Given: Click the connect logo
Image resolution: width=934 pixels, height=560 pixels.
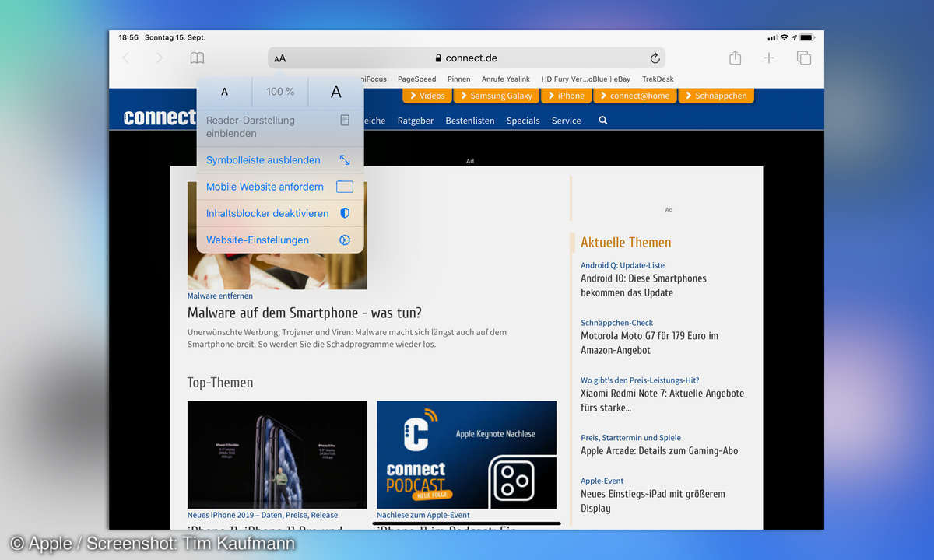Looking at the screenshot, I should 160,117.
